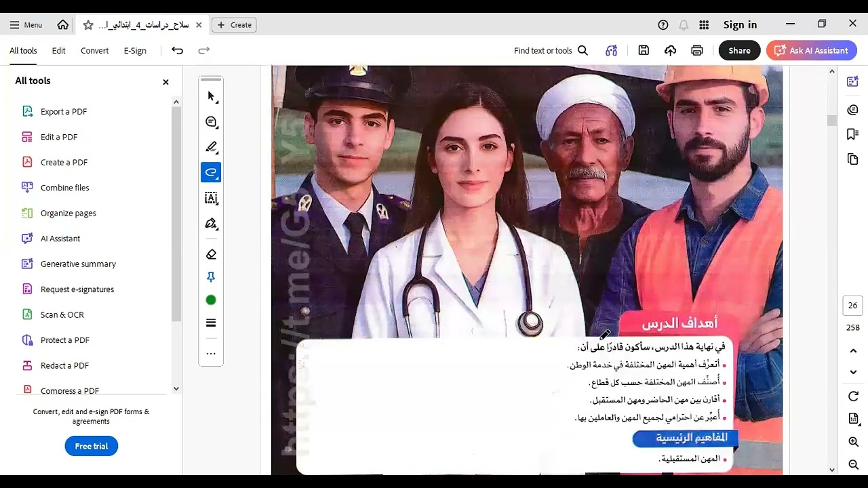This screenshot has width=868, height=488.
Task: Open more tools ellipsis menu
Action: pyautogui.click(x=211, y=353)
